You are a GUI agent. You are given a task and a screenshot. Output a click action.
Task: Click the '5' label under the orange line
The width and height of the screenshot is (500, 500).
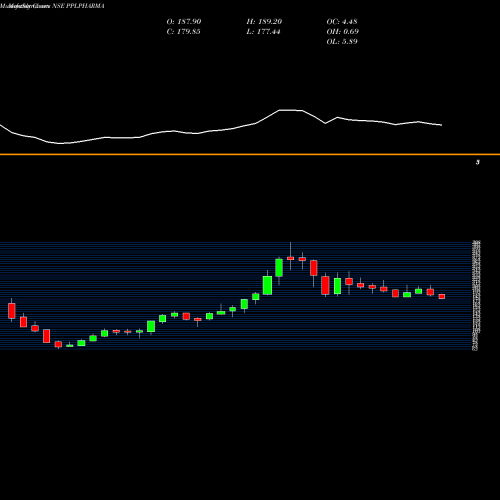click(x=478, y=162)
